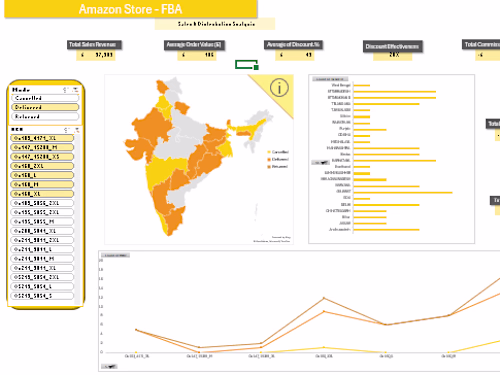Click the Amazon Store - FBA title banner

tap(131, 9)
